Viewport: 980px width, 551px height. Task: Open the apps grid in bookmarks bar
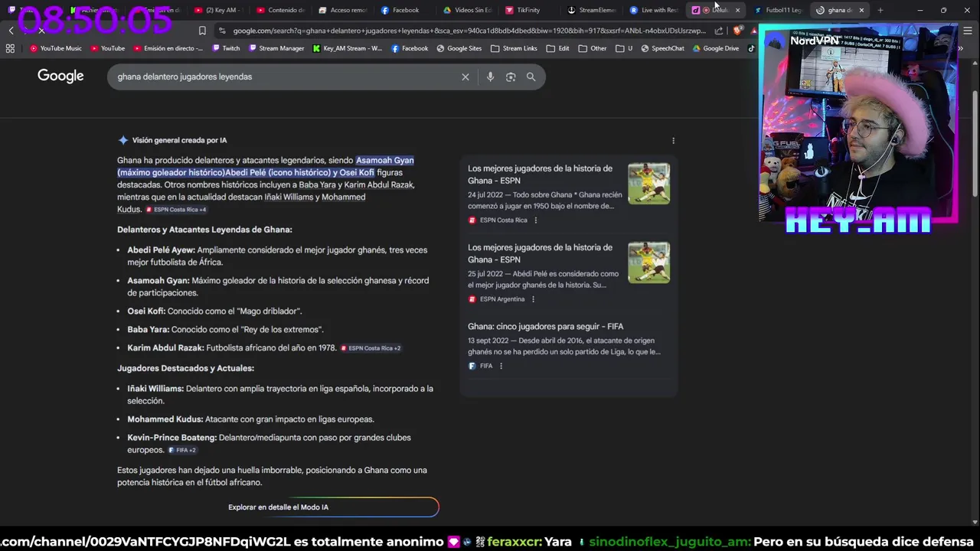click(x=10, y=48)
